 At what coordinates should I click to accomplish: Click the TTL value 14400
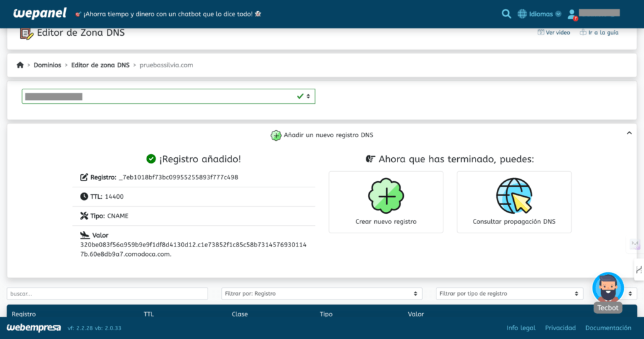(114, 197)
